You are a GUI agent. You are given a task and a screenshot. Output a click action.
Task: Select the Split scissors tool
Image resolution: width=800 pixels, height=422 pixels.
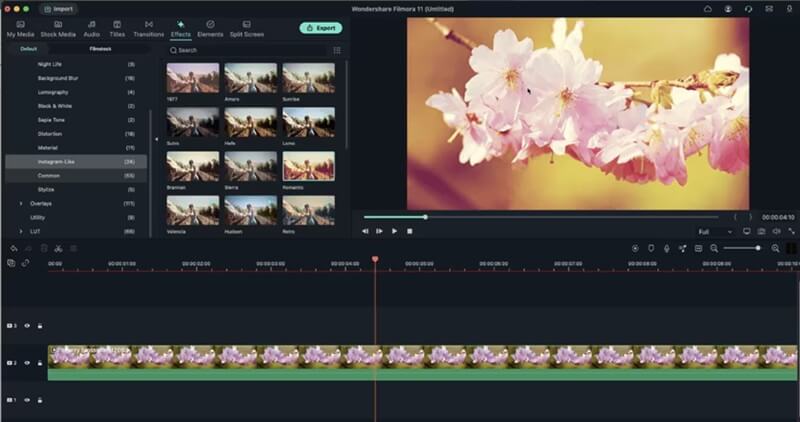click(58, 249)
